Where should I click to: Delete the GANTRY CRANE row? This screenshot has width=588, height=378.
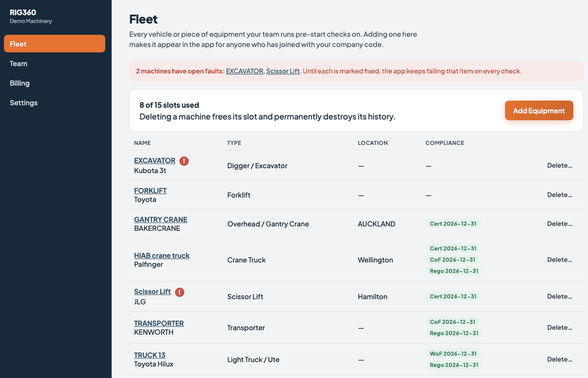pyautogui.click(x=560, y=223)
